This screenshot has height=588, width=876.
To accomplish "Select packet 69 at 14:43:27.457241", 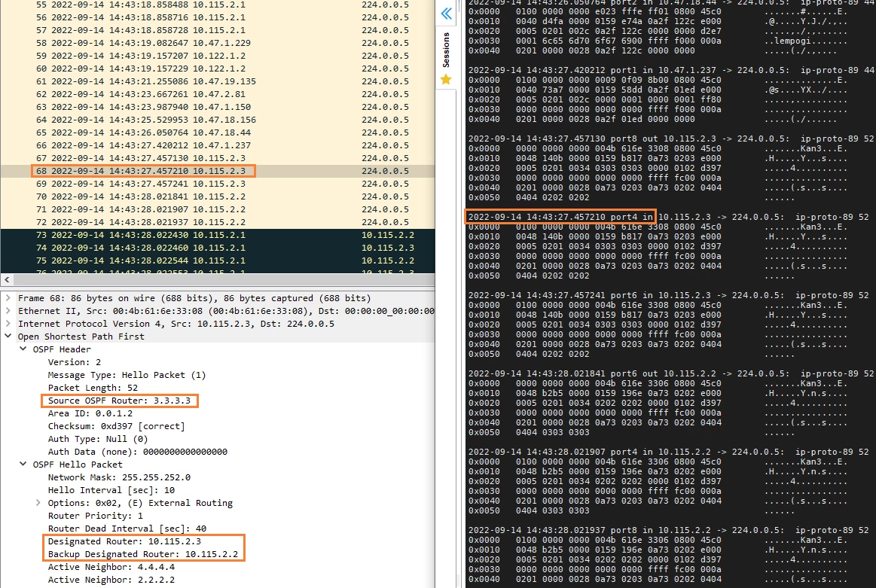I will (218, 184).
